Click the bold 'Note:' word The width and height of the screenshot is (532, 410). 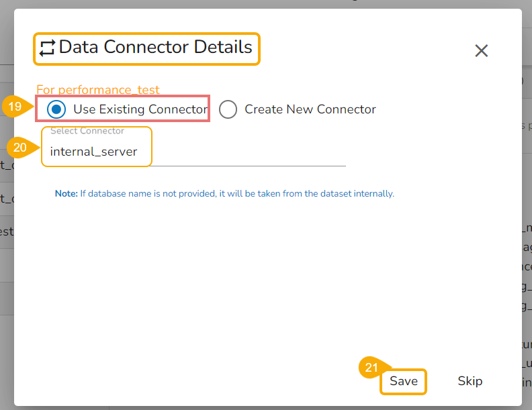coord(66,194)
